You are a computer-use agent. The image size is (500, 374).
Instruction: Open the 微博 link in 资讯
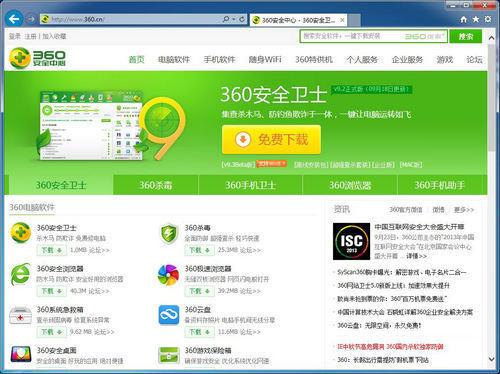point(438,210)
